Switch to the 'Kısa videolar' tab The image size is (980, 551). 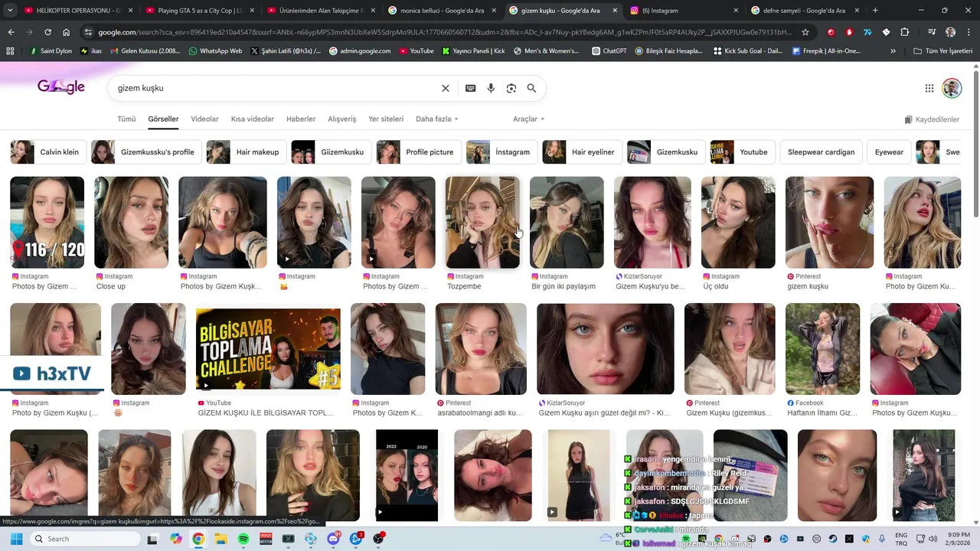pyautogui.click(x=253, y=119)
